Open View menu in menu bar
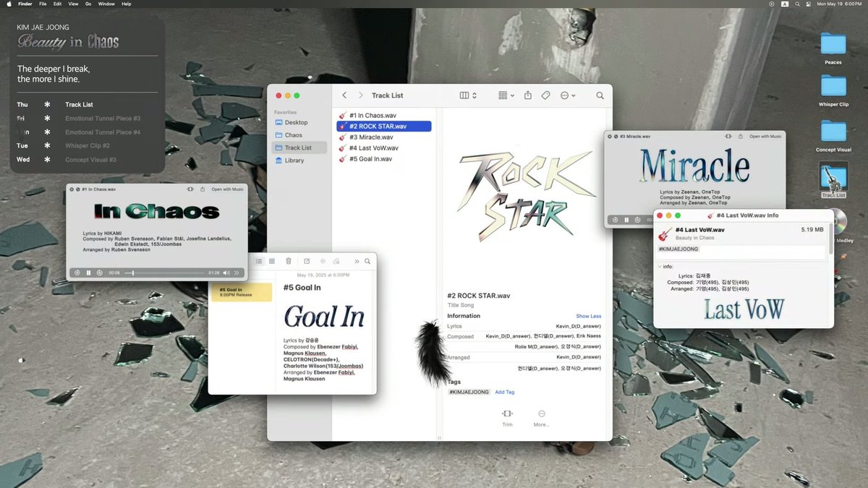This screenshot has height=488, width=868. click(73, 4)
